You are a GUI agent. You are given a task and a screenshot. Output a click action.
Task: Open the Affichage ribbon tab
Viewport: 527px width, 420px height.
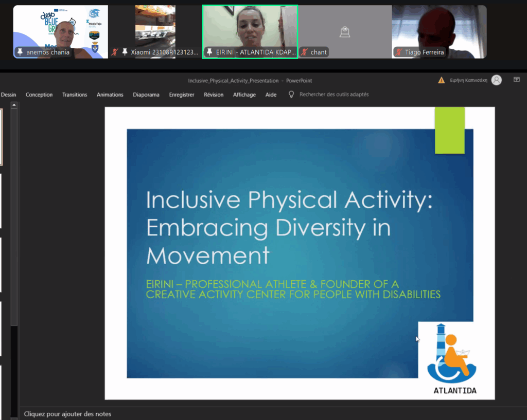click(244, 95)
